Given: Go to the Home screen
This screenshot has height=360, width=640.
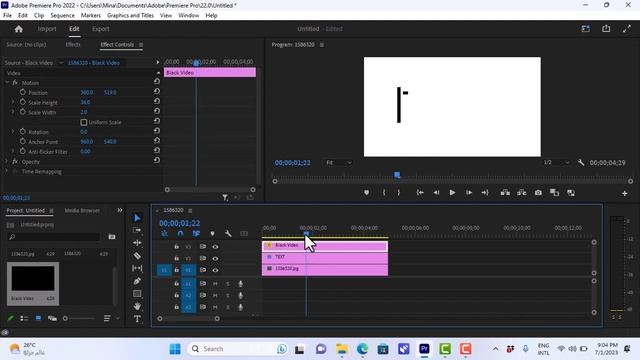Looking at the screenshot, I should [19, 29].
